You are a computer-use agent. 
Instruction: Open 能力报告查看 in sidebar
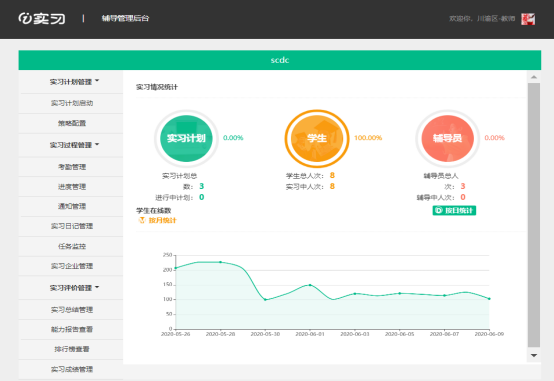[x=71, y=329]
